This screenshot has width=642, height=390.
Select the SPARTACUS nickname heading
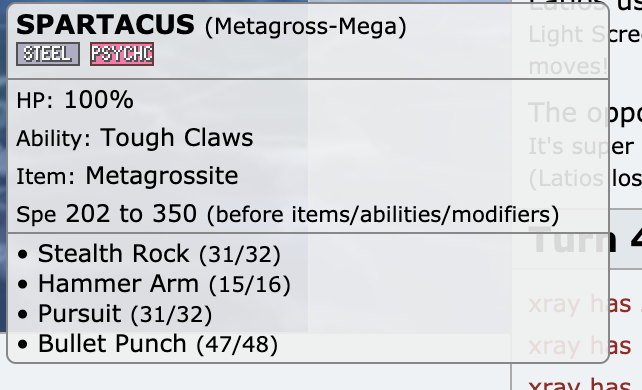click(x=106, y=25)
